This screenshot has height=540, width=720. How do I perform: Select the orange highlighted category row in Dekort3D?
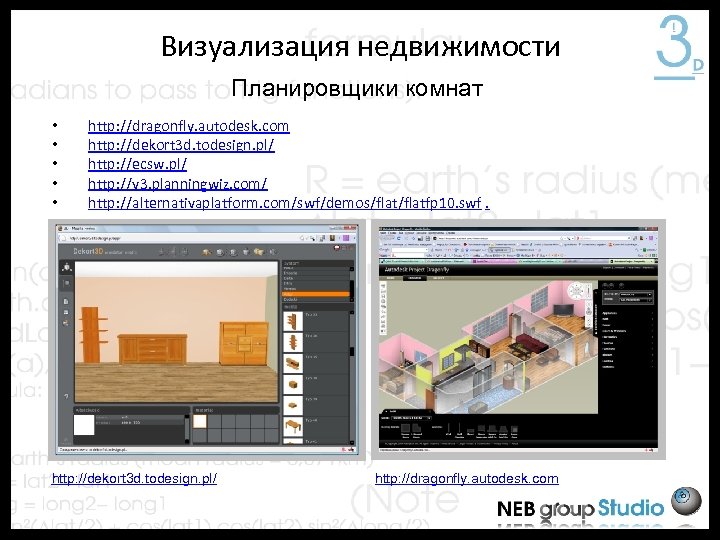coord(316,294)
